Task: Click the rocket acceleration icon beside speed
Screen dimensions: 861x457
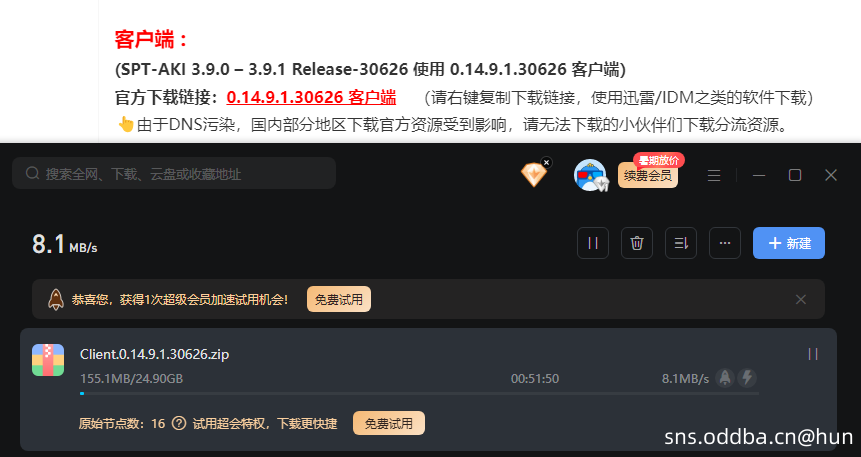Action: pos(725,378)
